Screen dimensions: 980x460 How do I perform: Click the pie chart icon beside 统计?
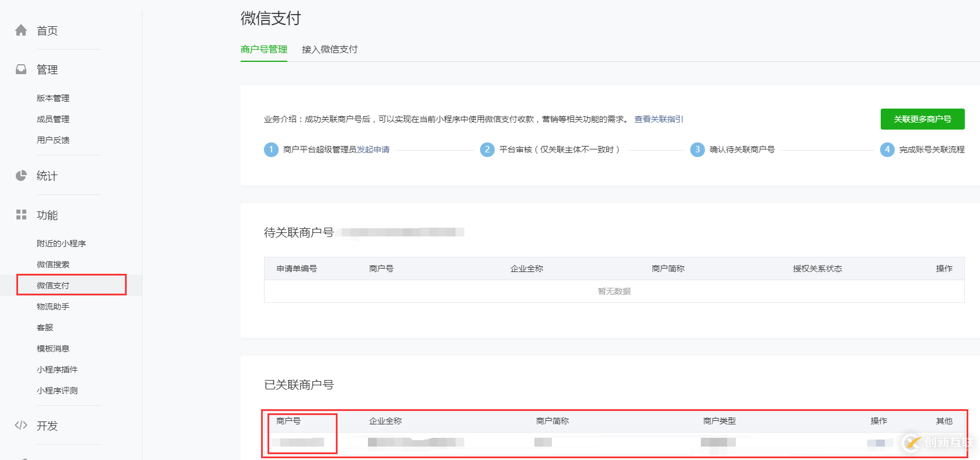pyautogui.click(x=21, y=176)
